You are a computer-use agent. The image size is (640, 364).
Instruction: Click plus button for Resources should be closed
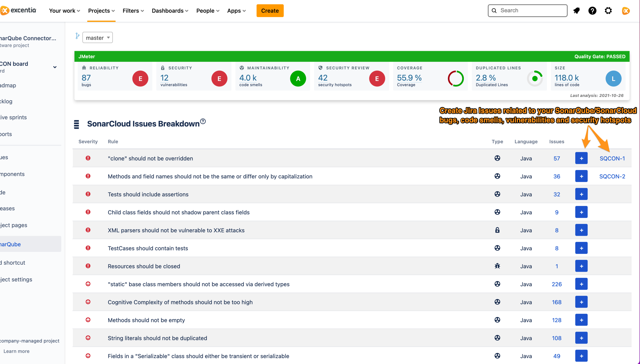pyautogui.click(x=581, y=266)
